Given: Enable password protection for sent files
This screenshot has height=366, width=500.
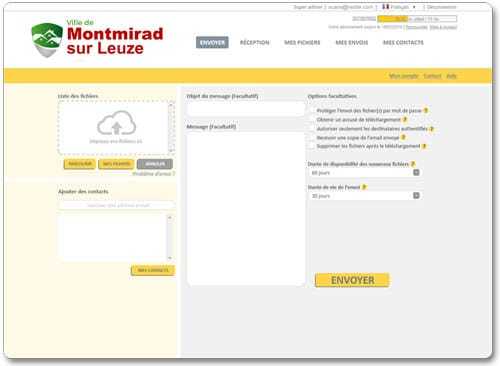Looking at the screenshot, I should pyautogui.click(x=312, y=110).
